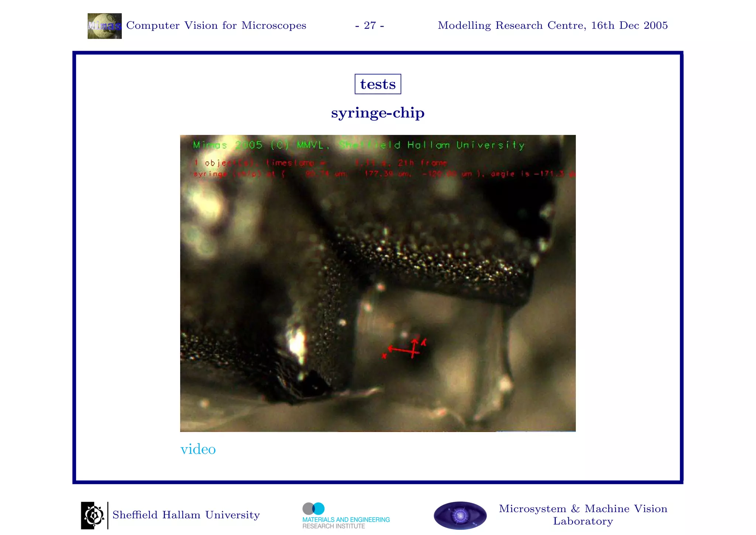Click the boxed tests heading
This screenshot has height=535, width=756.
click(378, 84)
